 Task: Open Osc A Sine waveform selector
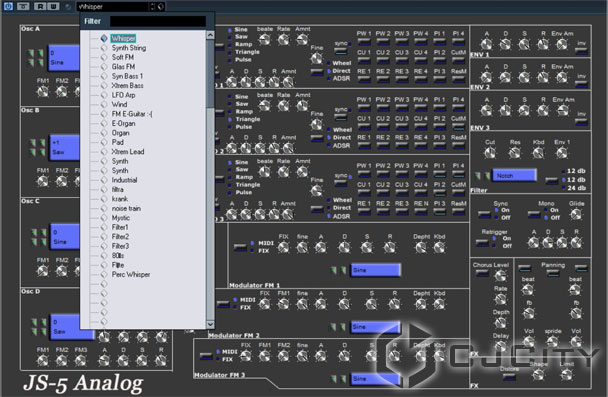64,57
